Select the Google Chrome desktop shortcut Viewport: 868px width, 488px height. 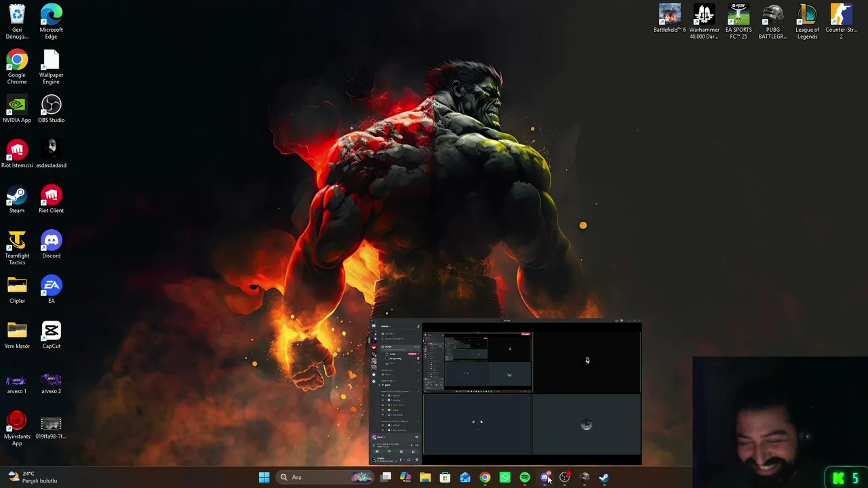pos(17,66)
